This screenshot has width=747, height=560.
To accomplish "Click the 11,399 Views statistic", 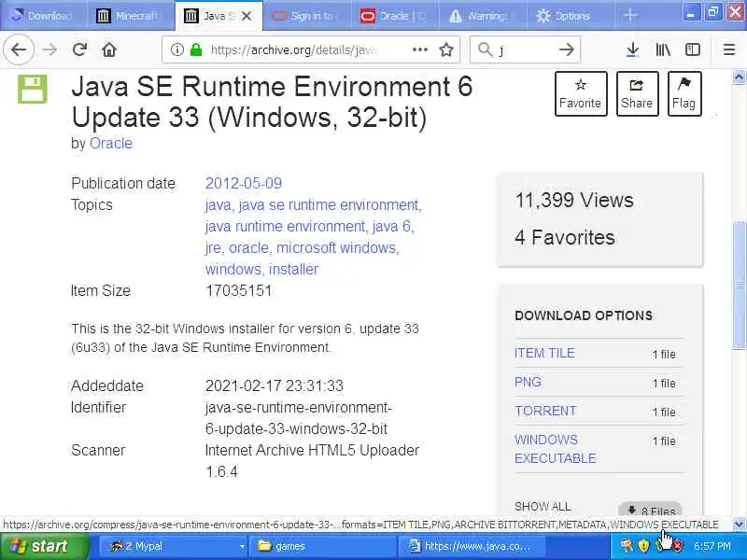I will click(x=574, y=200).
